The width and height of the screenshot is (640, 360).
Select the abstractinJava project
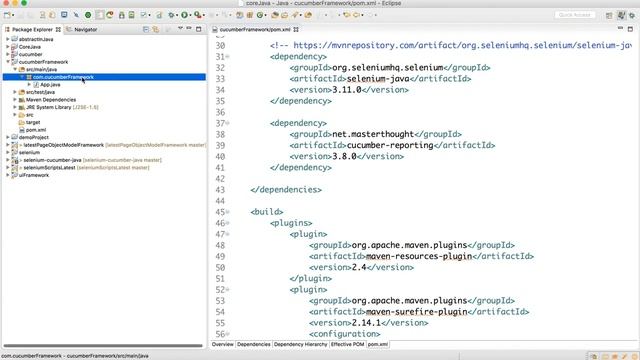(x=36, y=40)
